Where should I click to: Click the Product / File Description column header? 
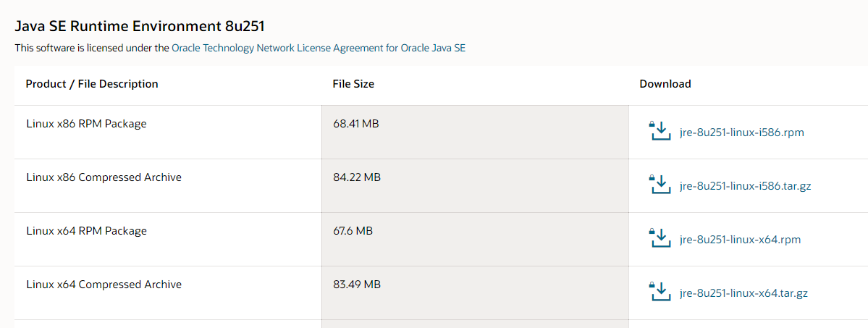point(92,84)
